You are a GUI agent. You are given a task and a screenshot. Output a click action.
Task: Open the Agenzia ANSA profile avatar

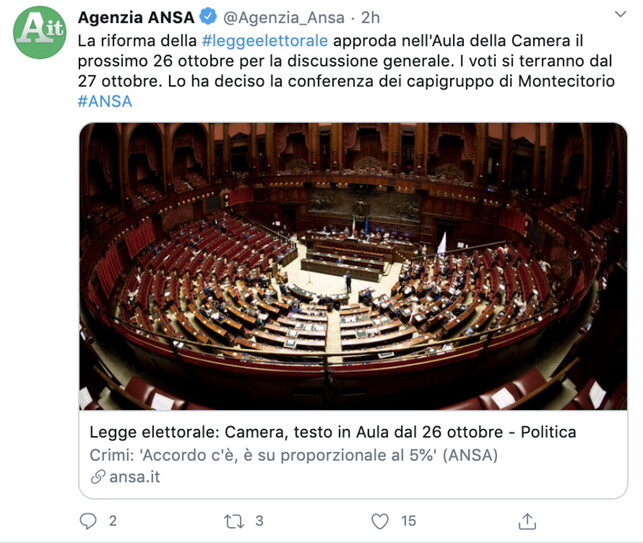coord(39,32)
